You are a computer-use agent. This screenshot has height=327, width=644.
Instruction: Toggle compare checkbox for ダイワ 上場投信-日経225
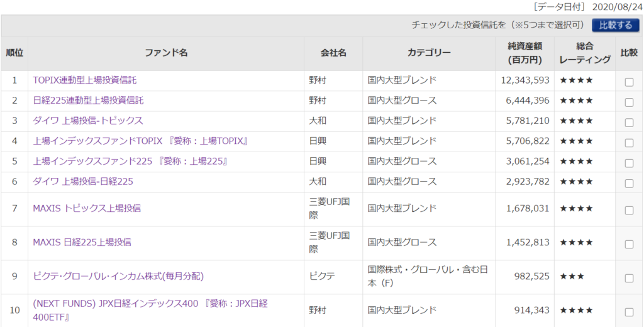[629, 183]
